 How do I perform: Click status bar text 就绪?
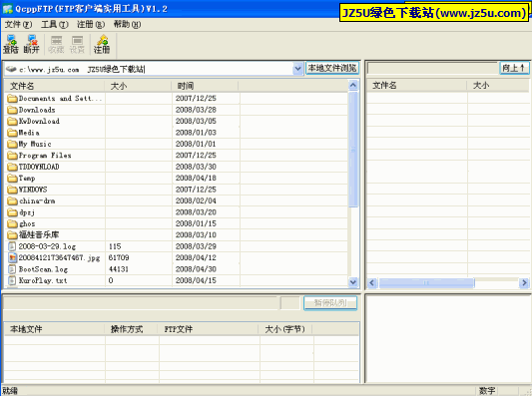coord(10,391)
